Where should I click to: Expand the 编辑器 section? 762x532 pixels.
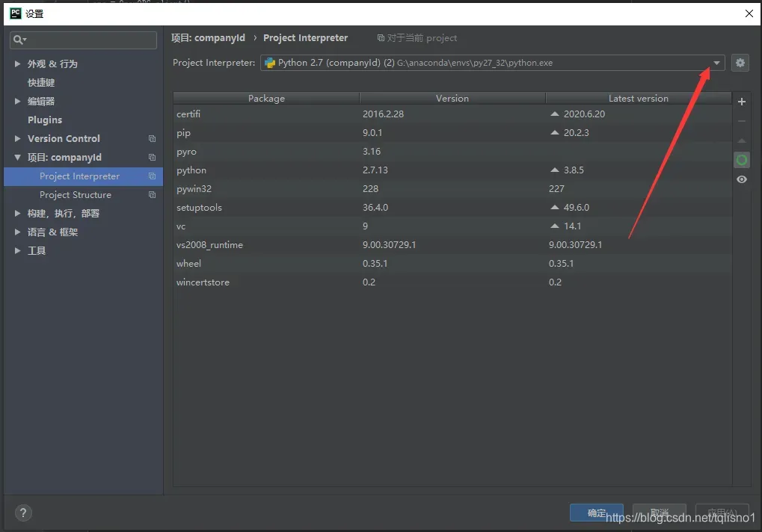coord(17,101)
